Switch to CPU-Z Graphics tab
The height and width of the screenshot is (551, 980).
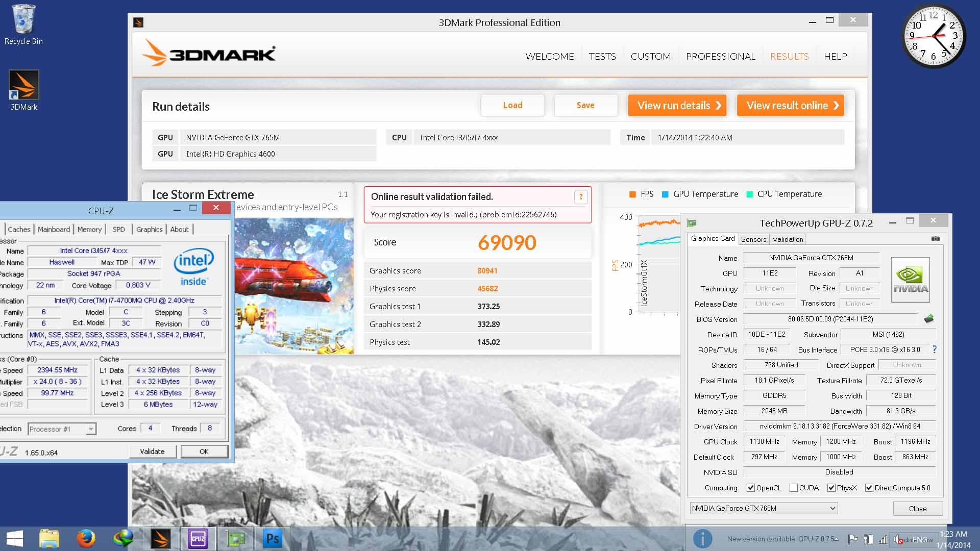click(149, 230)
